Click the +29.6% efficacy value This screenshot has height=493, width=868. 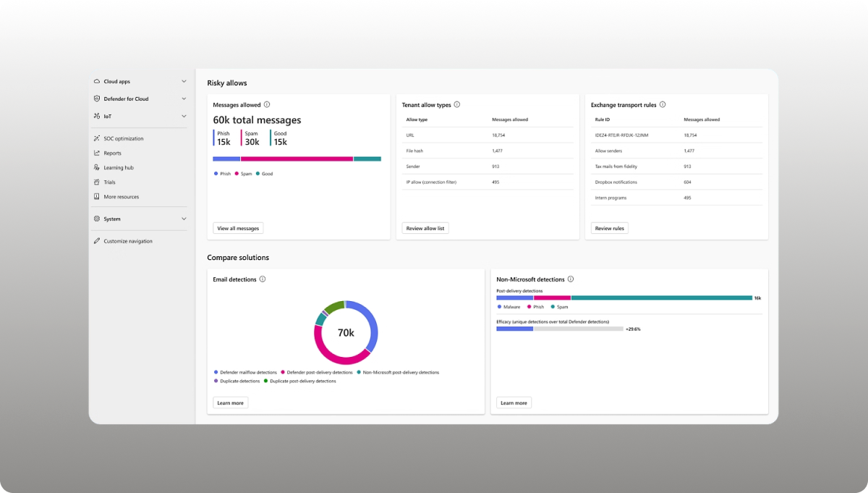pyautogui.click(x=633, y=329)
